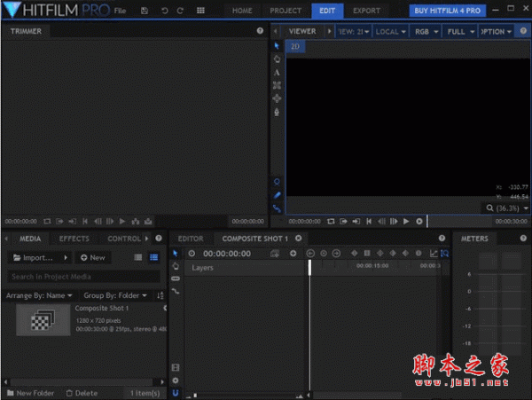
Task: Open the Export tab
Action: 366,11
